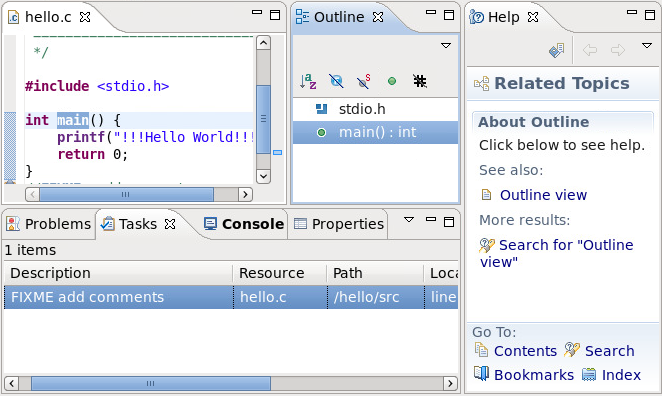Toggle Hide Non-Public Members (green dot)
The image size is (662, 396).
coord(392,81)
